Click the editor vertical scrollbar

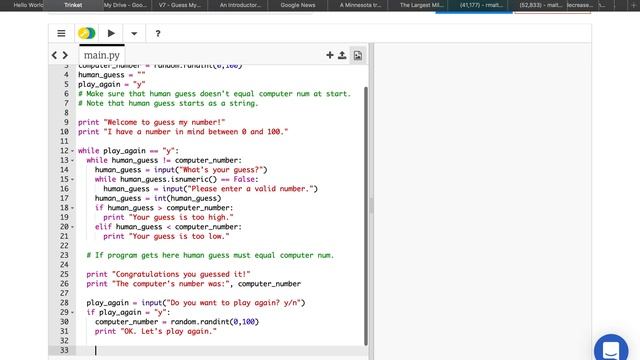point(366,216)
